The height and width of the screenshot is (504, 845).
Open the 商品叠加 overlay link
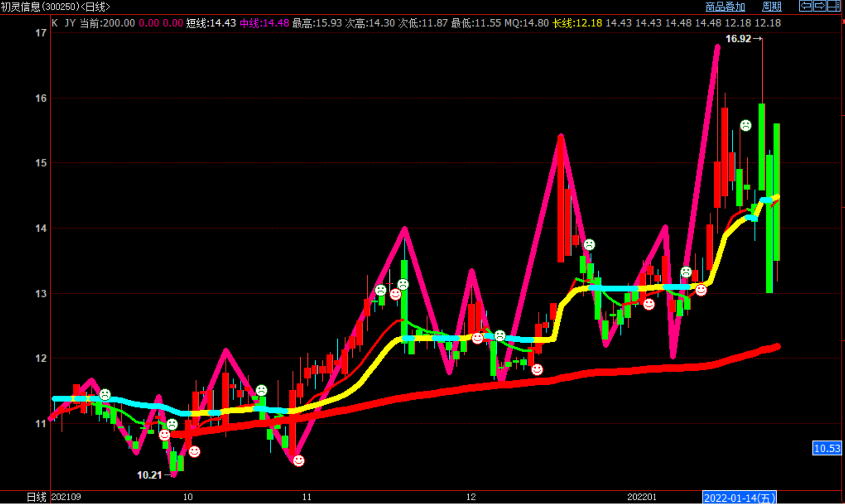click(725, 7)
